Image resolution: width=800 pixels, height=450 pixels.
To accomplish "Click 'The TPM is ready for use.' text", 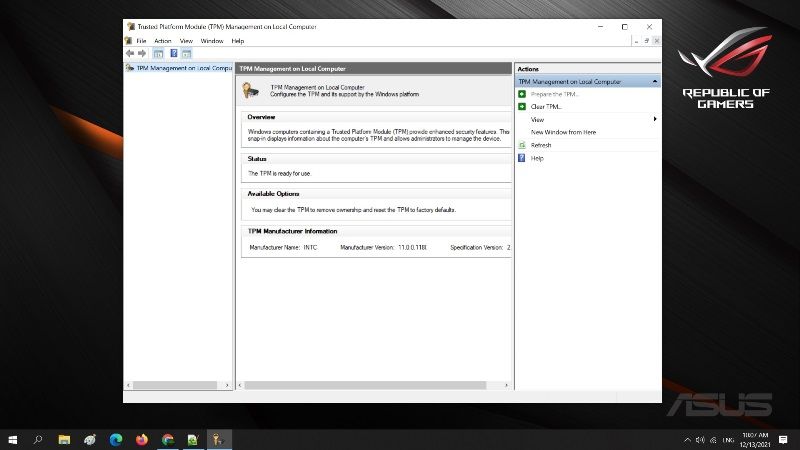I will [279, 173].
